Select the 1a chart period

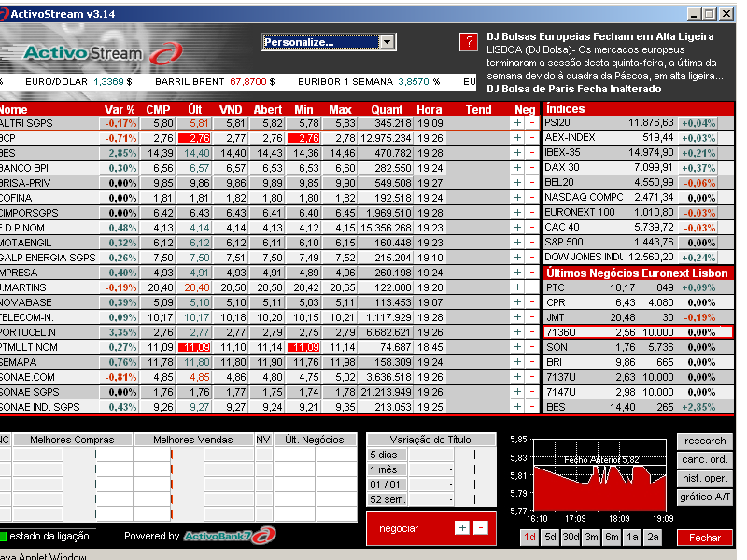click(632, 538)
